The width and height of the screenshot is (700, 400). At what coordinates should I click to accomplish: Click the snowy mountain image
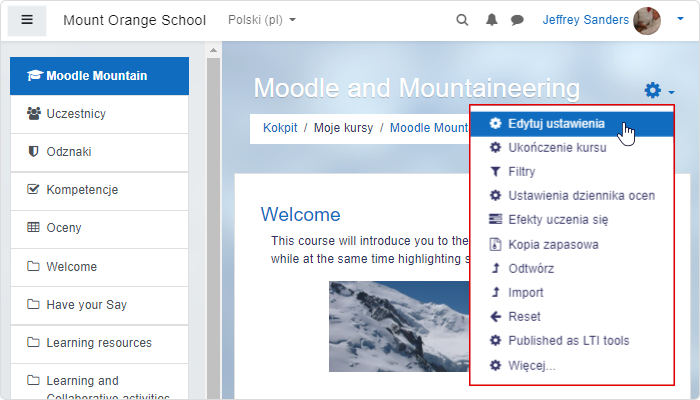tap(399, 326)
